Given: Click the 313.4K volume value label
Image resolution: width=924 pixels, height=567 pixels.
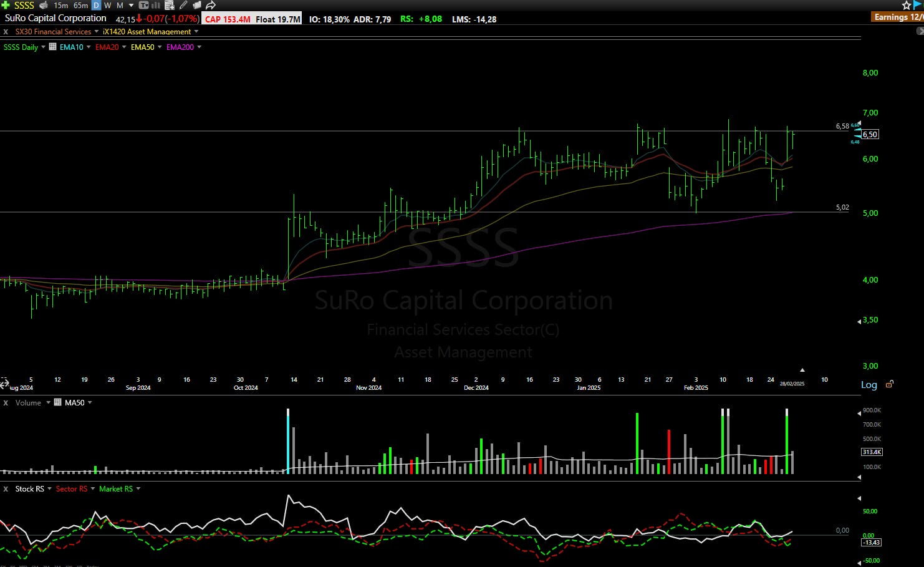Looking at the screenshot, I should (872, 452).
